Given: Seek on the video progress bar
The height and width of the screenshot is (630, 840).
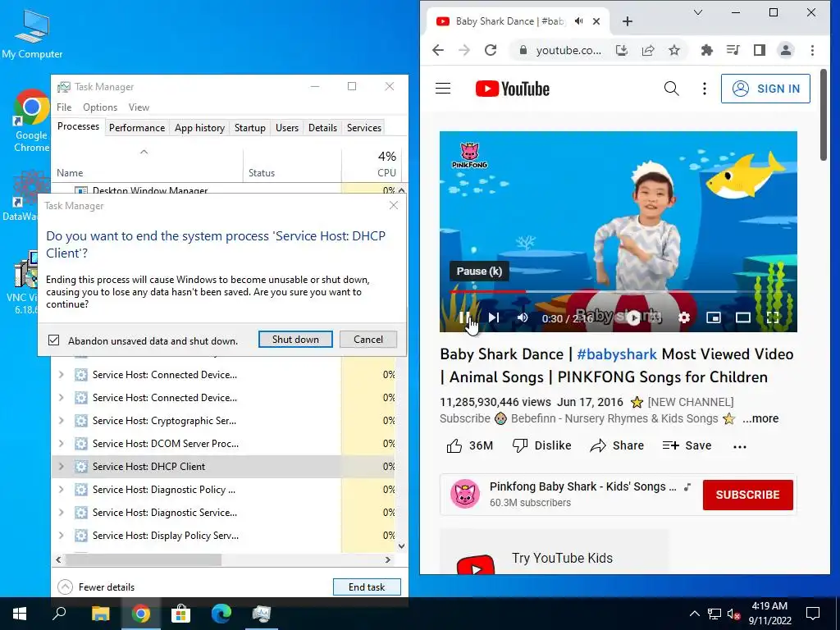Looking at the screenshot, I should point(619,292).
